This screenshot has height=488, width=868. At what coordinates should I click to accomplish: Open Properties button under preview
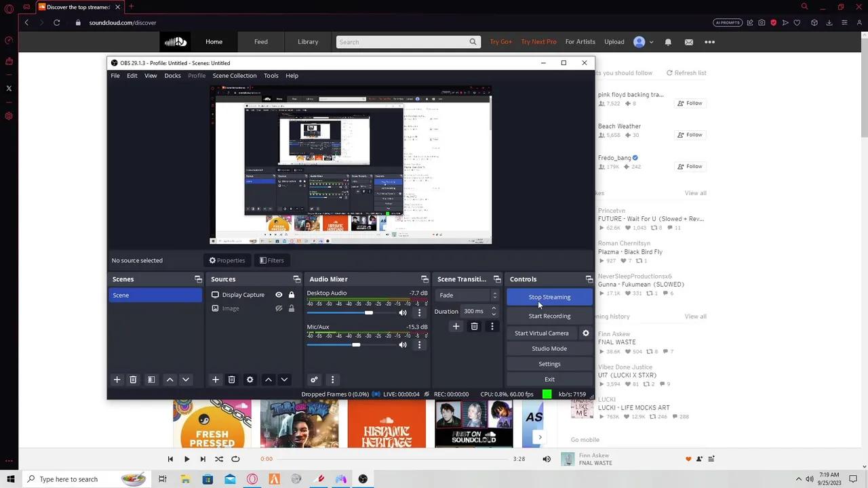[227, 260]
